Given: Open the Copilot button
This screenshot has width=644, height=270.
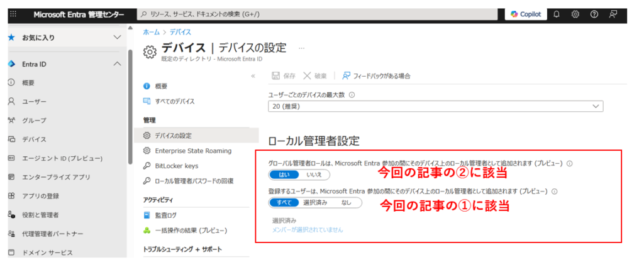Looking at the screenshot, I should click(x=526, y=14).
